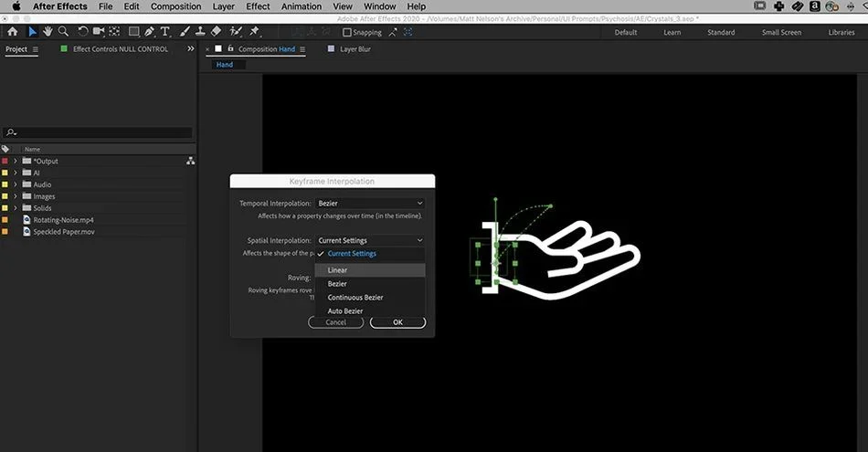
Task: Choose Auto Bezier in the dropdown list
Action: (x=370, y=310)
